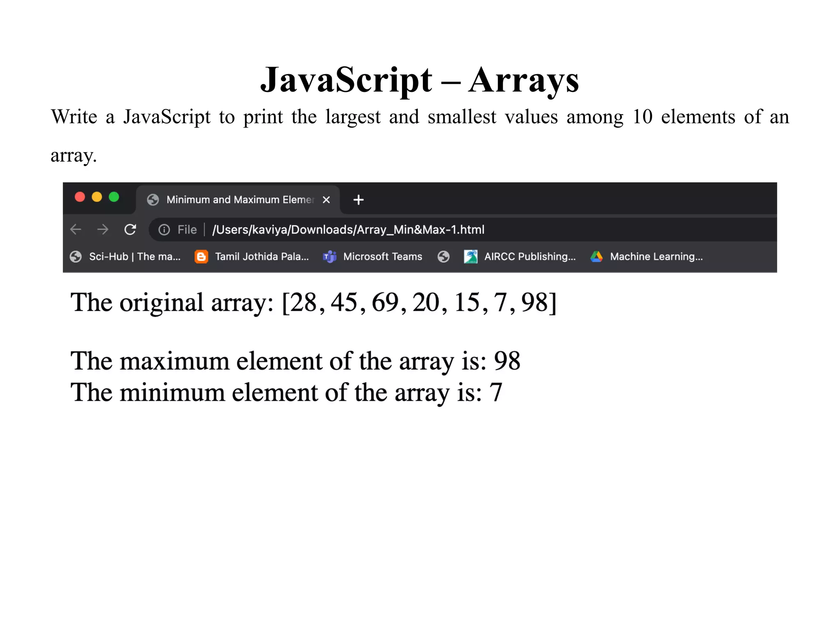Open Tamil Jothida Pala bookmark
840x630 pixels.
point(252,257)
